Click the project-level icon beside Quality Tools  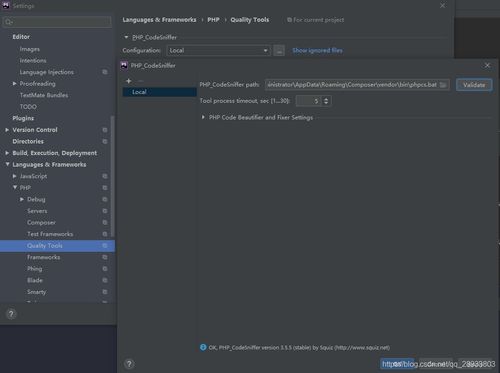[105, 246]
